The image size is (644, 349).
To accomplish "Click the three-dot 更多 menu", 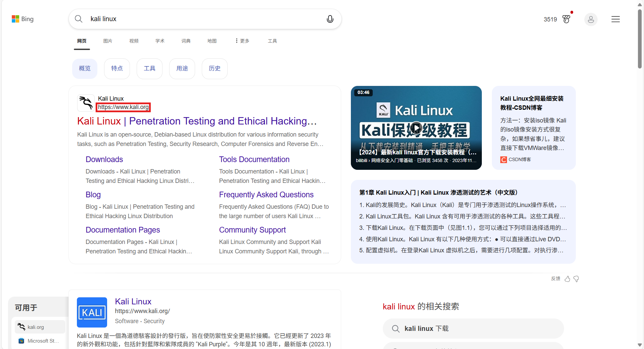I will tap(242, 41).
